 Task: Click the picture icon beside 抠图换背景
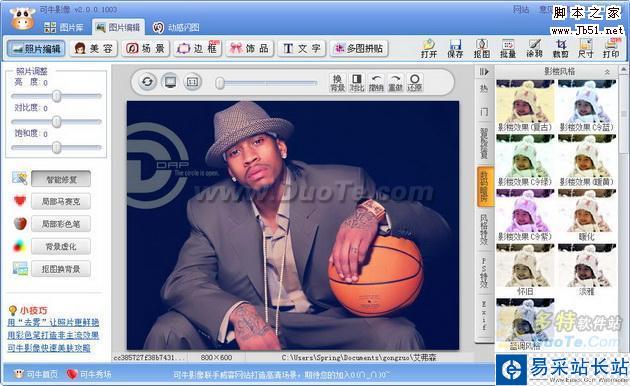coord(20,268)
